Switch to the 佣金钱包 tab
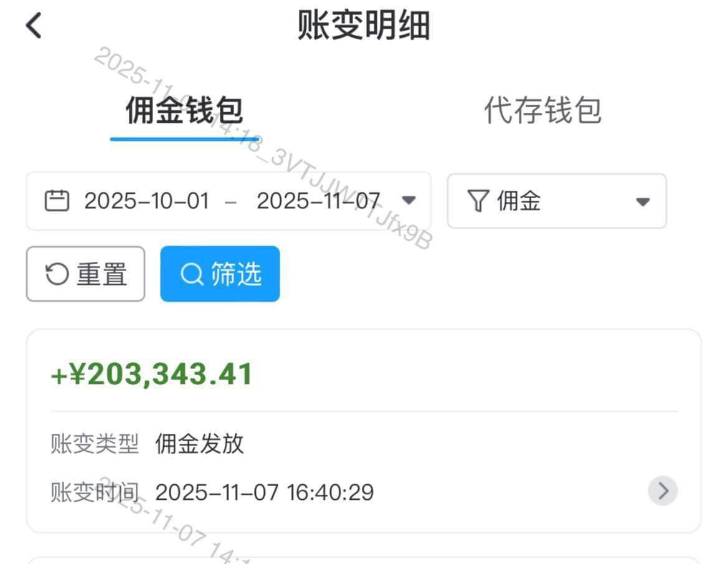This screenshot has width=728, height=564. (184, 109)
